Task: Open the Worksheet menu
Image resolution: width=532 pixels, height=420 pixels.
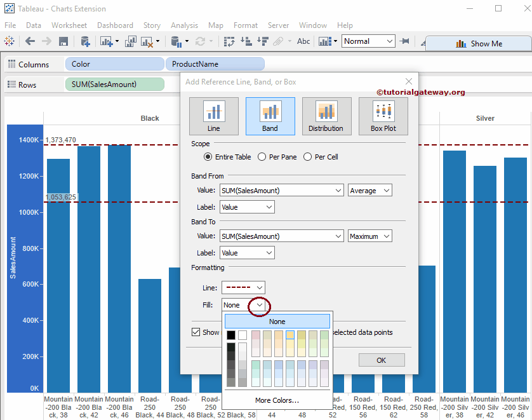Action: [x=69, y=25]
